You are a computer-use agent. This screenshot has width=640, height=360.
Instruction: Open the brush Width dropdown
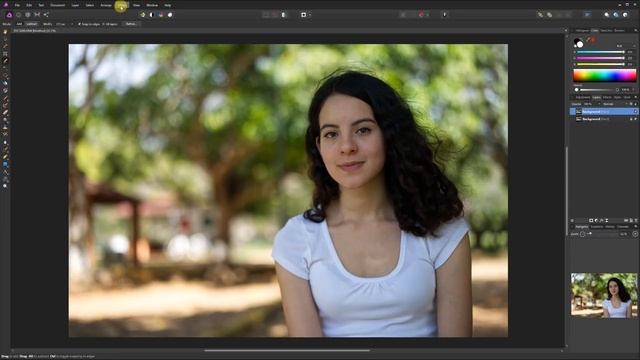[x=72, y=24]
